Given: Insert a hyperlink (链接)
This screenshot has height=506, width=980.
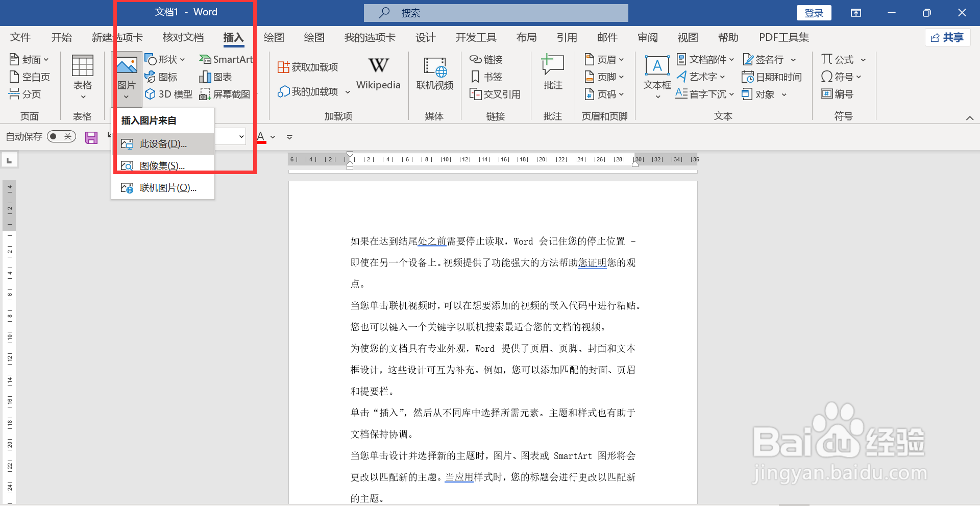Looking at the screenshot, I should 486,60.
